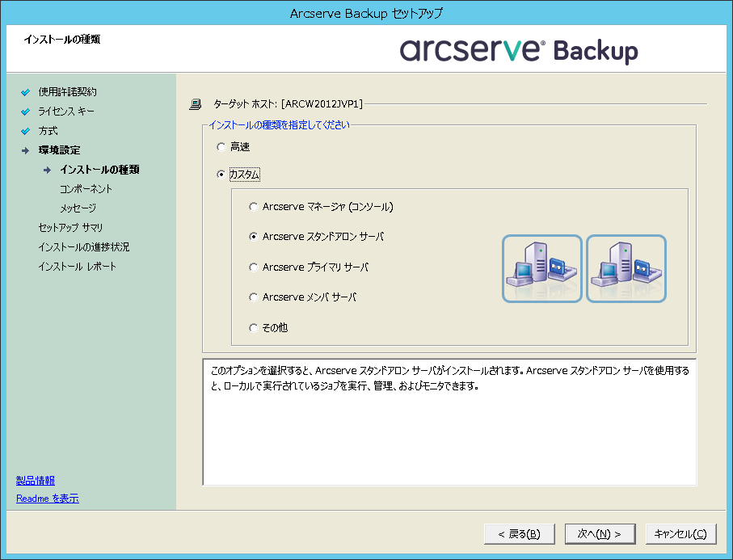Select the カスタム install type radio button
Image resolution: width=733 pixels, height=560 pixels.
221,175
